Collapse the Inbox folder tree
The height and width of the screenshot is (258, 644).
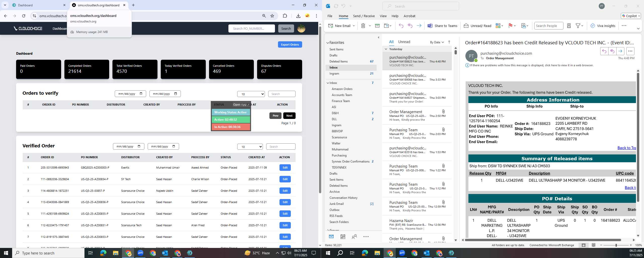(328, 83)
